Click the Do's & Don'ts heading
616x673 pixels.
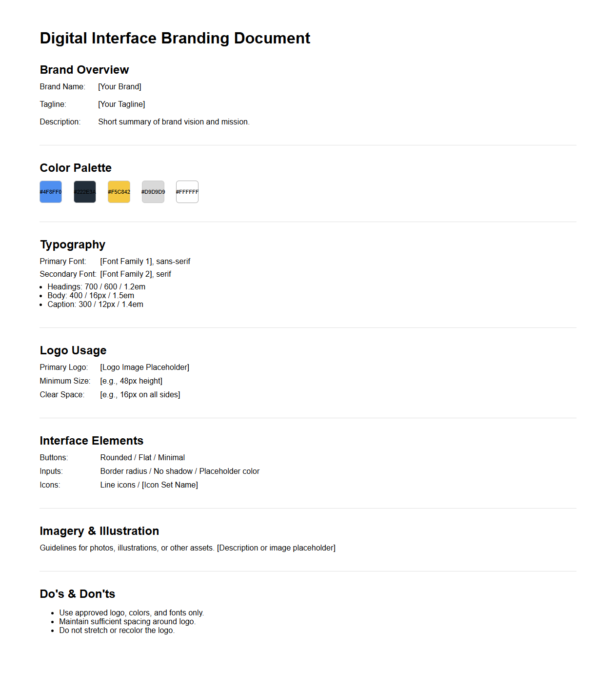(x=77, y=594)
